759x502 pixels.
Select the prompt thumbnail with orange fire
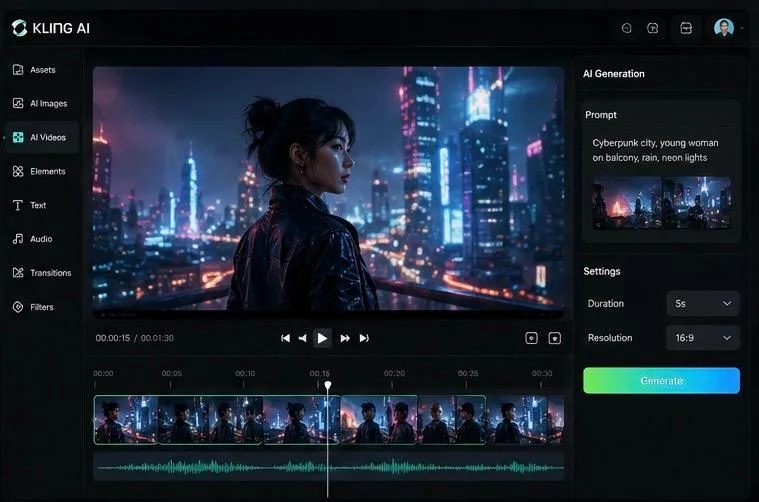click(x=627, y=202)
